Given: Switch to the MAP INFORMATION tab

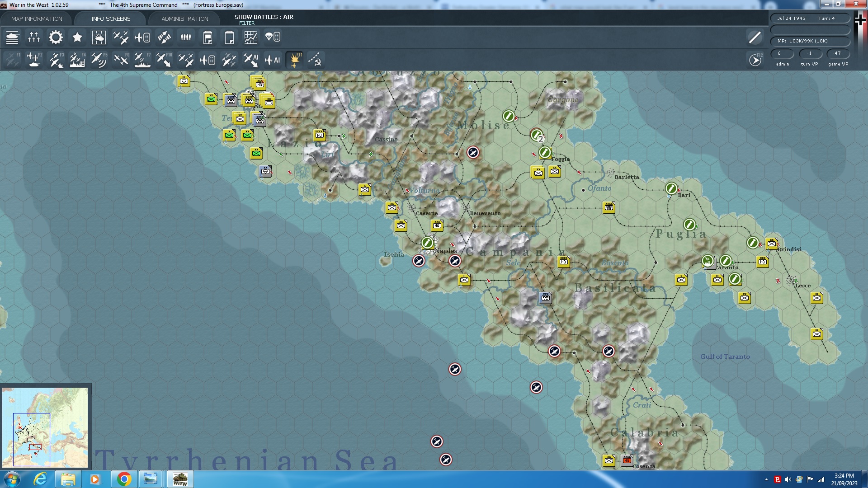Looking at the screenshot, I should tap(37, 19).
